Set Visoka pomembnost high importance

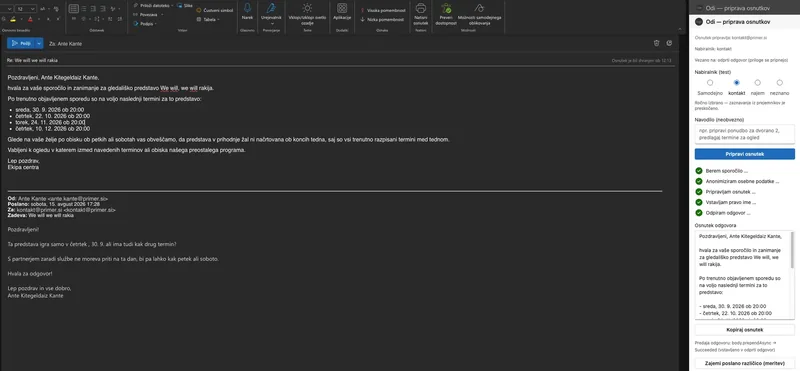coord(383,10)
